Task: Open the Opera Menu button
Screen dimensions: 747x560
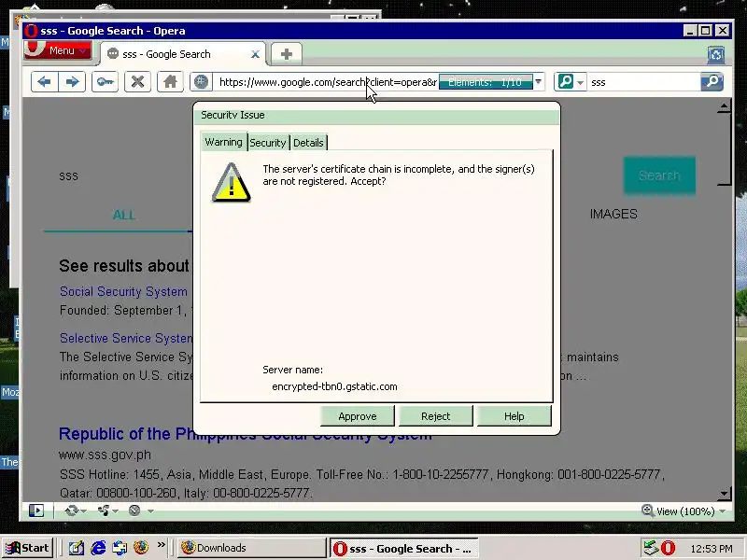Action: [57, 50]
